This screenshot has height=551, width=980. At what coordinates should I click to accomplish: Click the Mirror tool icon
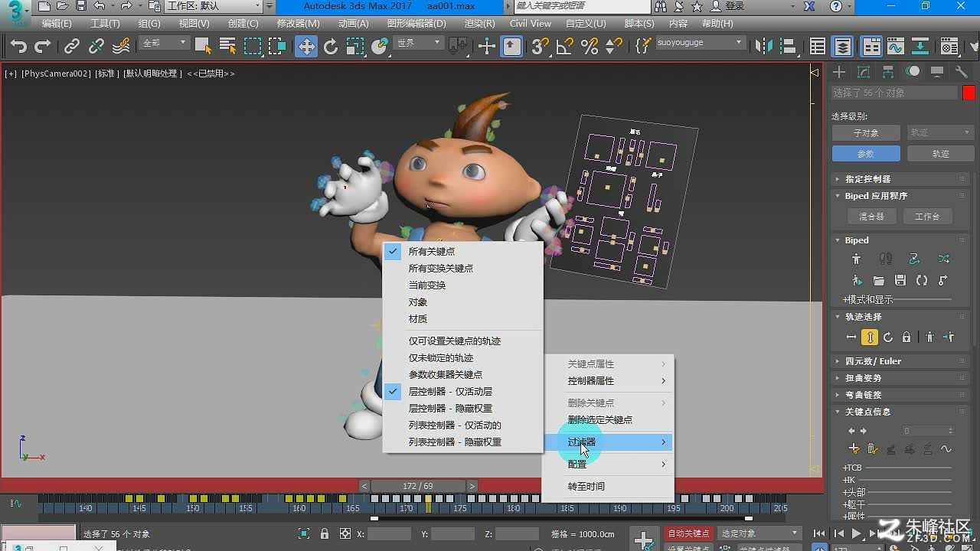(x=764, y=47)
